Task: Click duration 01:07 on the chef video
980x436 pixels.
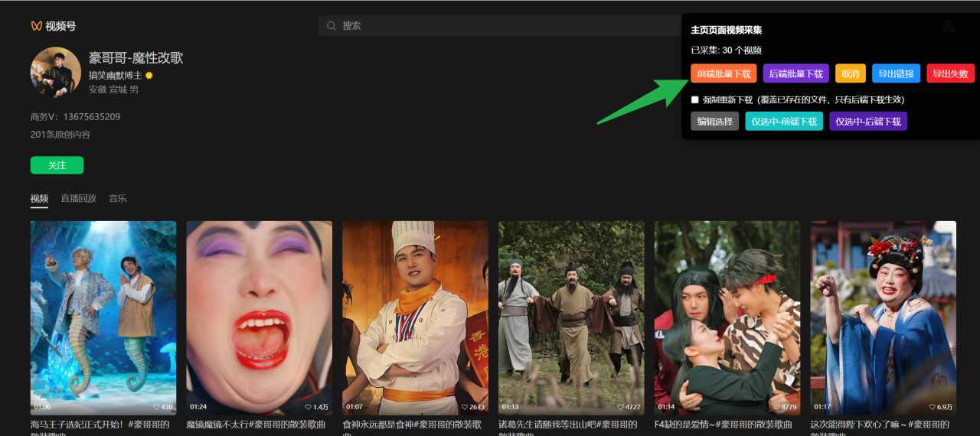Action: [354, 407]
